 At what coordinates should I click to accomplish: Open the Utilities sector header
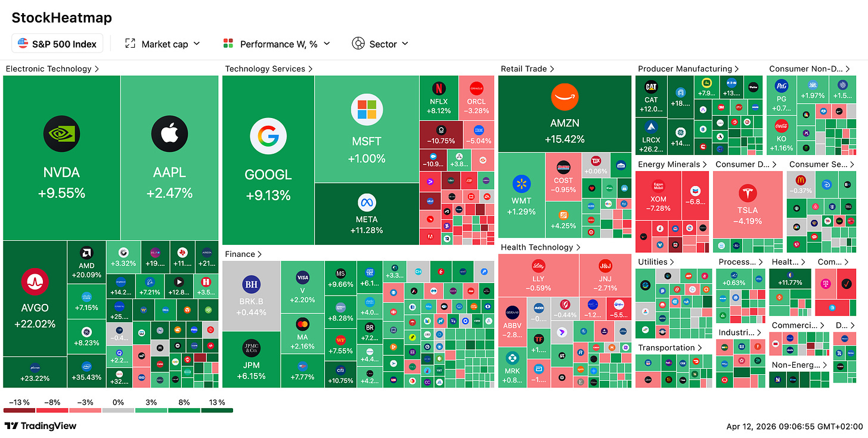tap(656, 262)
